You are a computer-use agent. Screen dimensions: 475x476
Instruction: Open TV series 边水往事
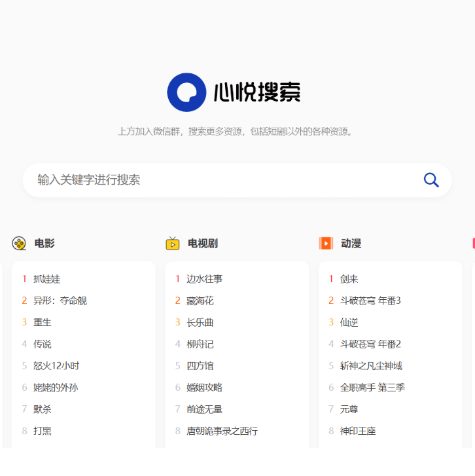click(204, 279)
